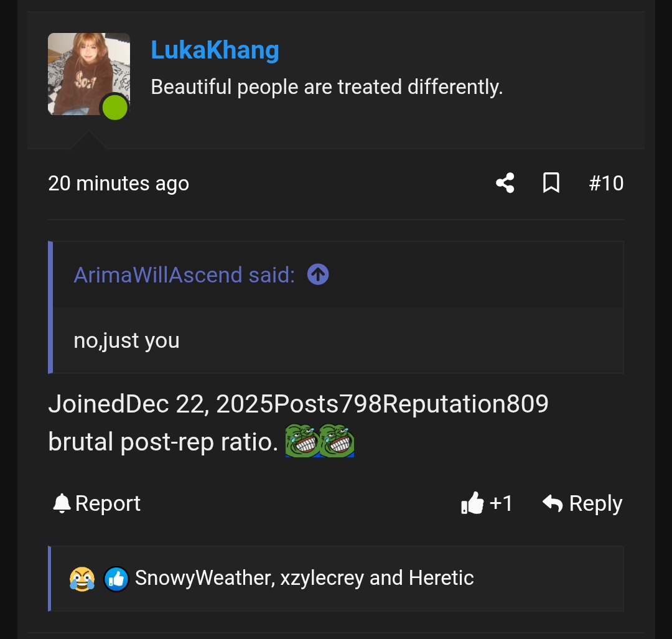
Task: Click the second laughing Pepe emoji
Action: click(x=337, y=441)
